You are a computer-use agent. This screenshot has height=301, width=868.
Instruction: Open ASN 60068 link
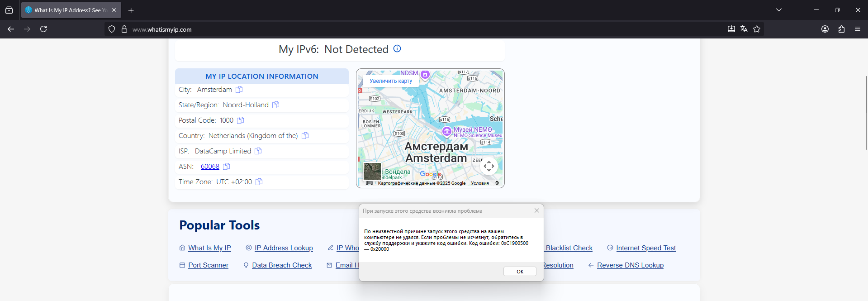pos(210,167)
